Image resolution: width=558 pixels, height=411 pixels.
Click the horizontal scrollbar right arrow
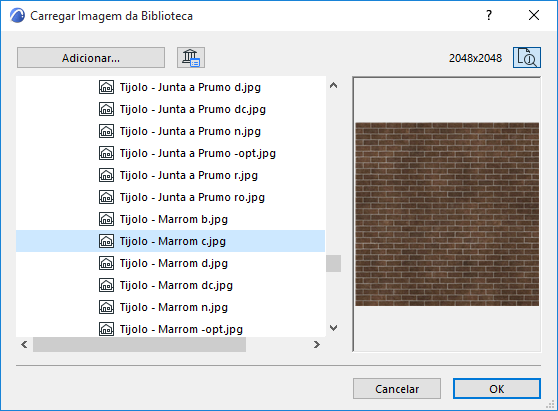[x=317, y=344]
